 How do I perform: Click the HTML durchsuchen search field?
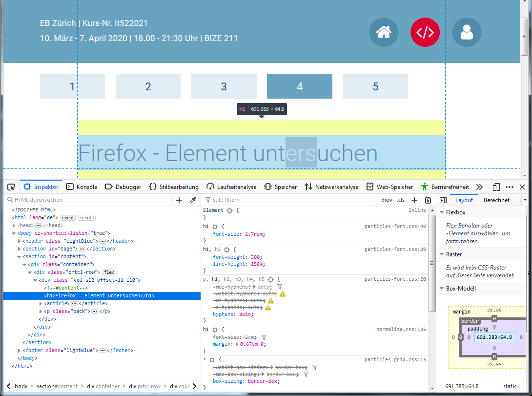pyautogui.click(x=88, y=200)
